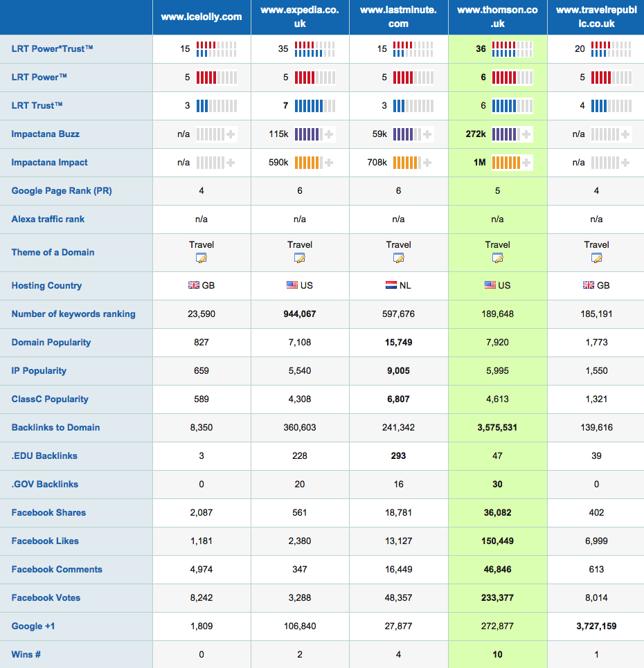This screenshot has height=668, width=644.
Task: Click the GB flag in the travelrepublic column
Action: tap(589, 285)
